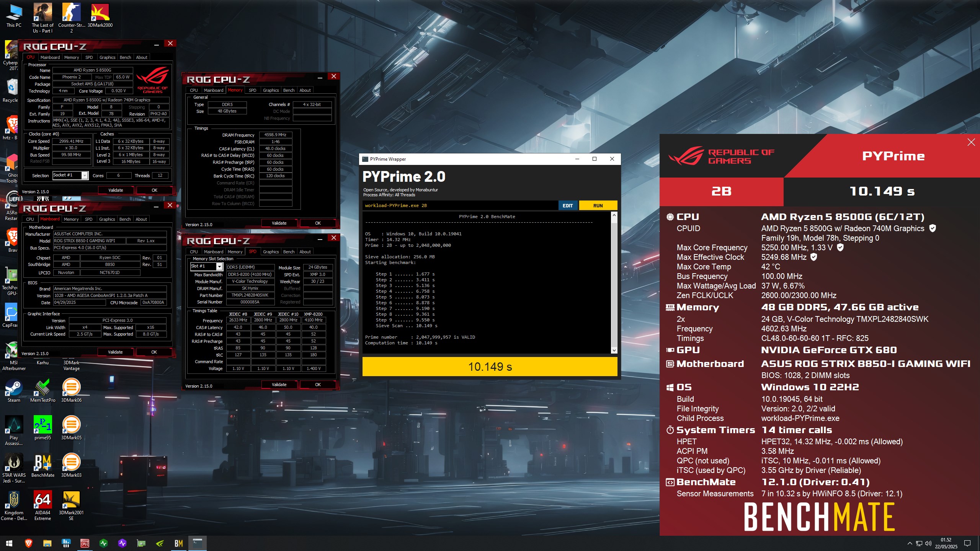Open the Windows Start menu
980x551 pixels.
pos(9,543)
